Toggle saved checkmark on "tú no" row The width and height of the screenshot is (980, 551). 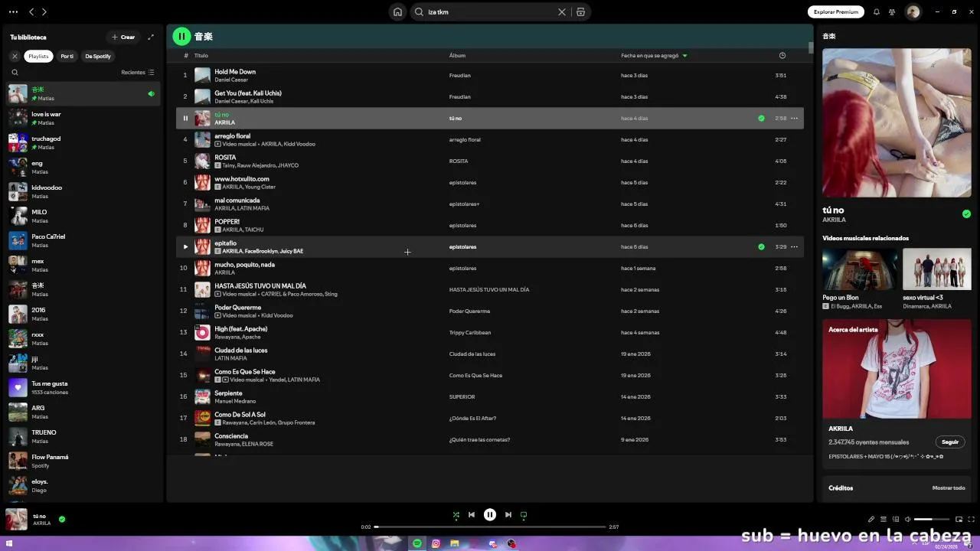coord(761,118)
